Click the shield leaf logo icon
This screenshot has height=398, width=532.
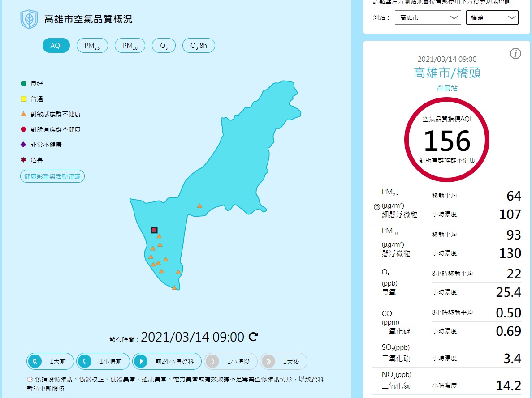pyautogui.click(x=29, y=19)
